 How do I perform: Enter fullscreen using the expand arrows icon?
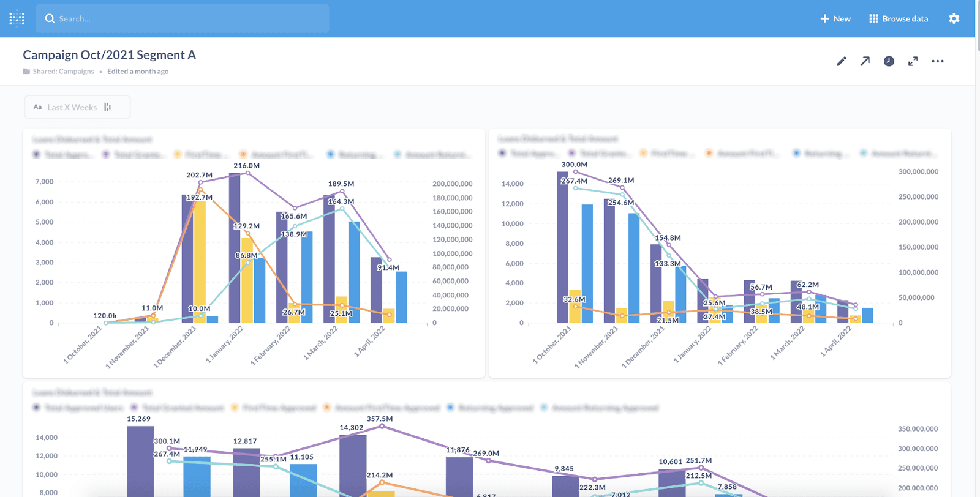[x=913, y=61]
